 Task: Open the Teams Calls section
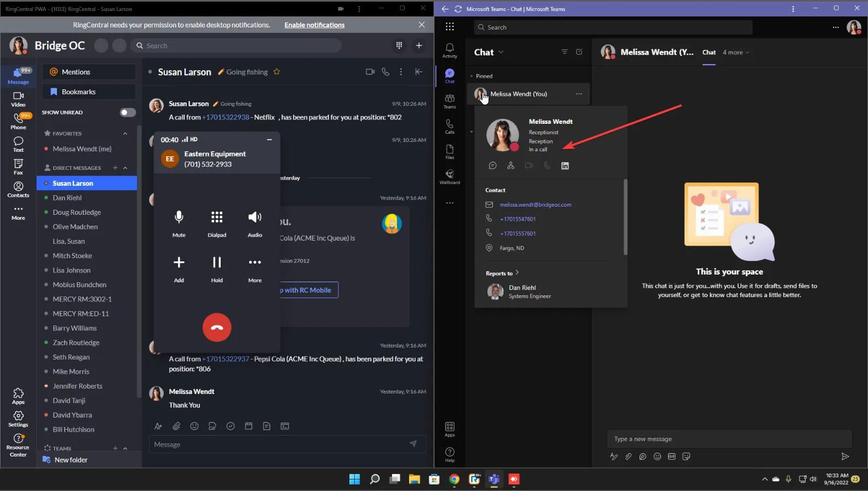(x=450, y=126)
